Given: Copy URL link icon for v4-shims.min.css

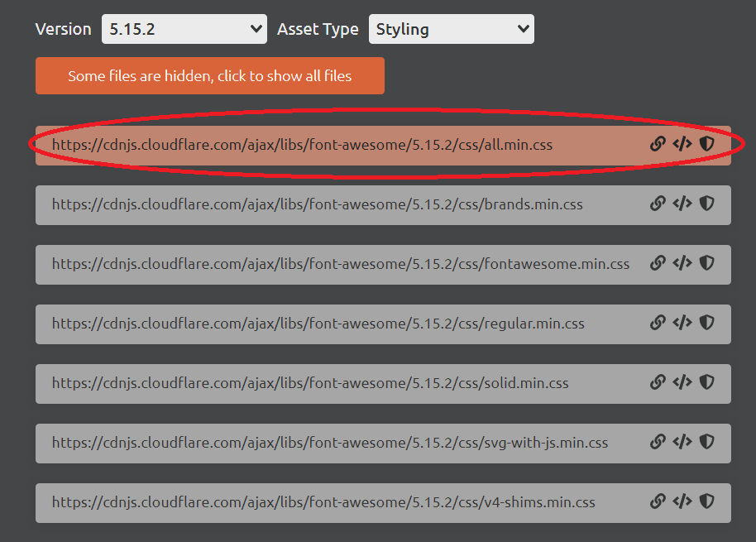Looking at the screenshot, I should point(658,501).
